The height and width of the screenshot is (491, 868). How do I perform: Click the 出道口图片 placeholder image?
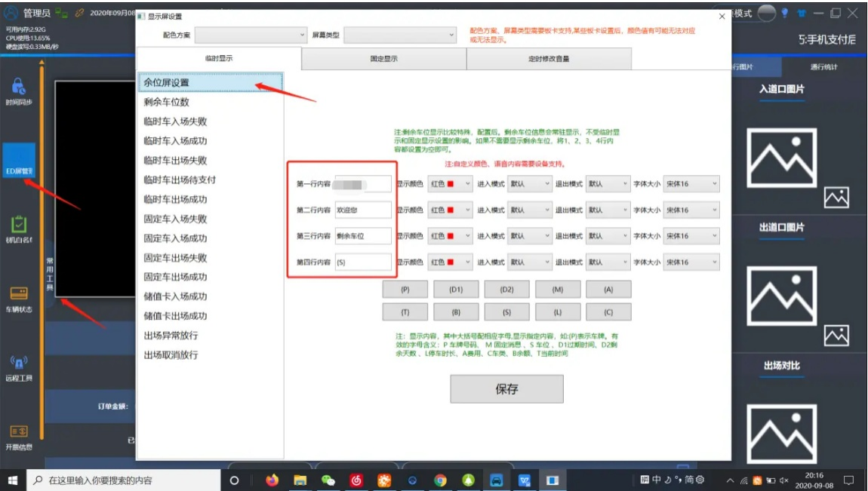click(782, 296)
